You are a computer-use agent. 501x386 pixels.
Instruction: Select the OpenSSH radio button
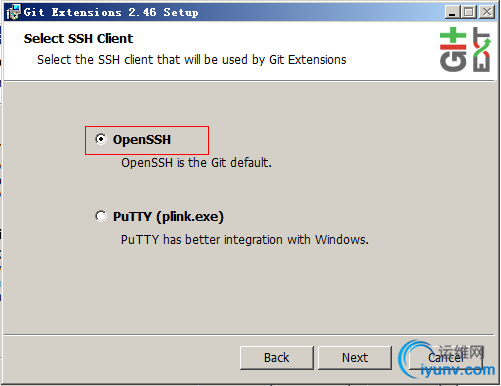tap(101, 139)
